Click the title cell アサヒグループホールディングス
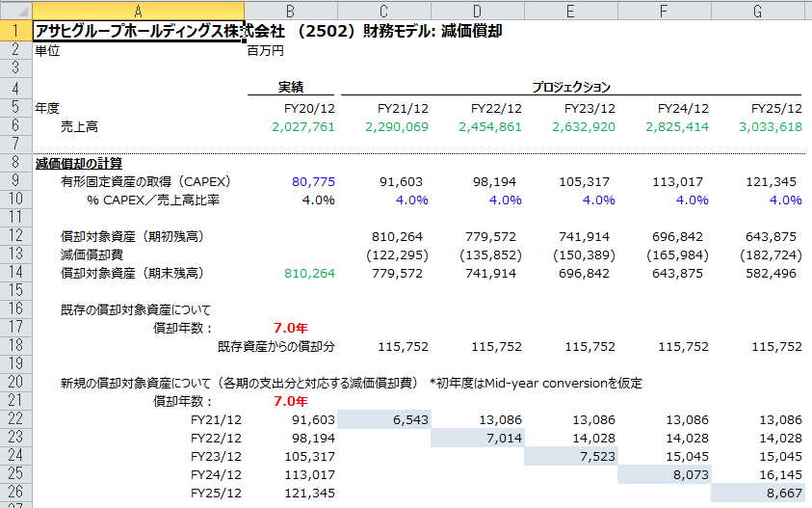This screenshot has height=508, width=812. pyautogui.click(x=139, y=31)
